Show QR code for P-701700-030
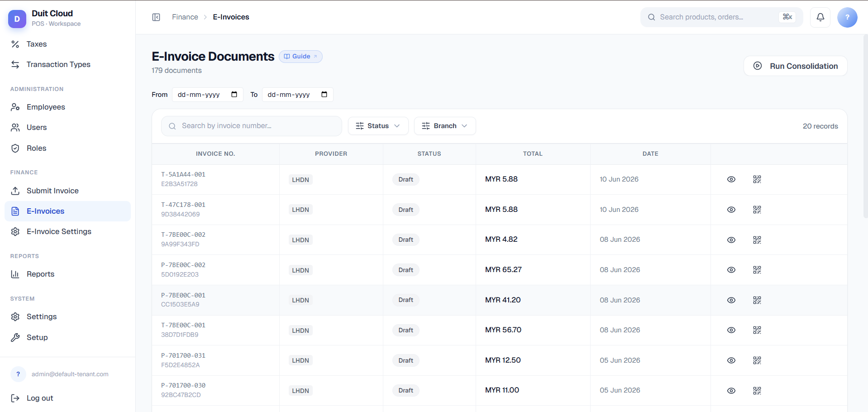The height and width of the screenshot is (412, 868). pos(757,390)
